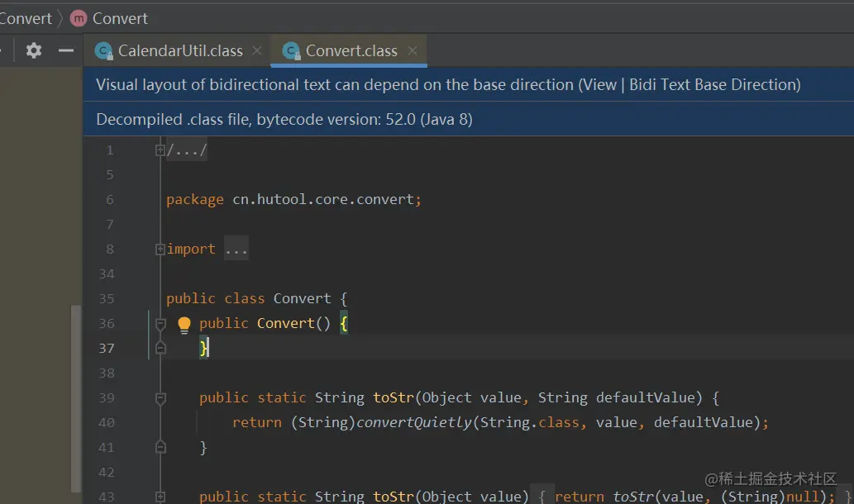Expand the folded import section on line 8
Image resolution: width=854 pixels, height=504 pixels.
tap(160, 250)
